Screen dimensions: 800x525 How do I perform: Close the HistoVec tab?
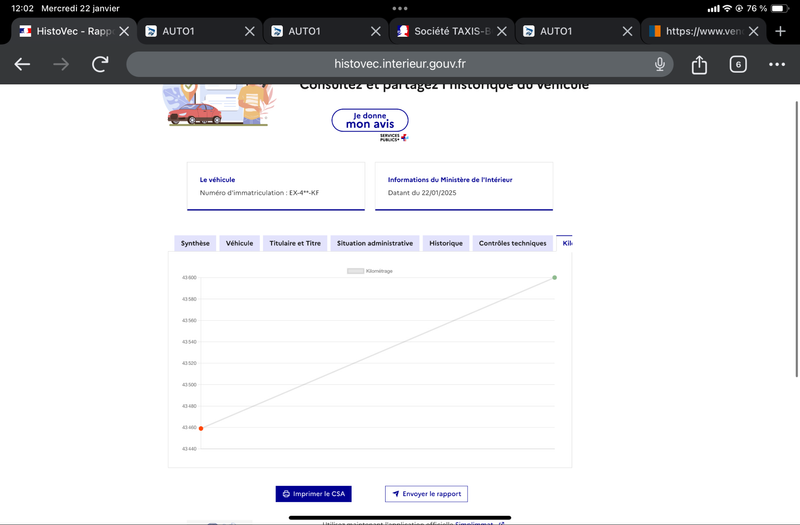[124, 31]
